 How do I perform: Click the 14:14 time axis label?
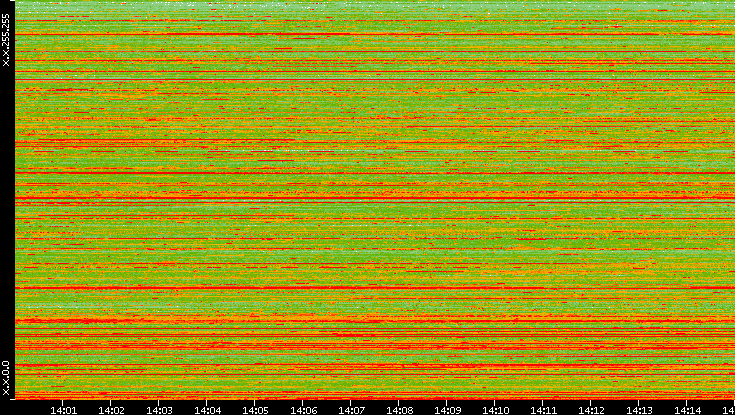point(687,410)
